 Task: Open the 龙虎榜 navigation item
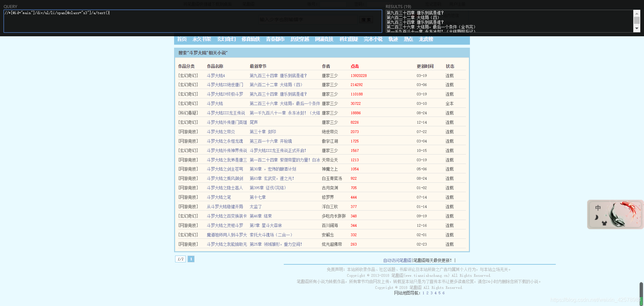point(426,39)
